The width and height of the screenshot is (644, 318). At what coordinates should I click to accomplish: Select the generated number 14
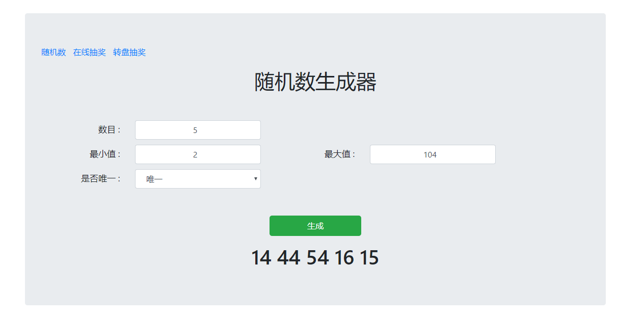click(x=261, y=258)
